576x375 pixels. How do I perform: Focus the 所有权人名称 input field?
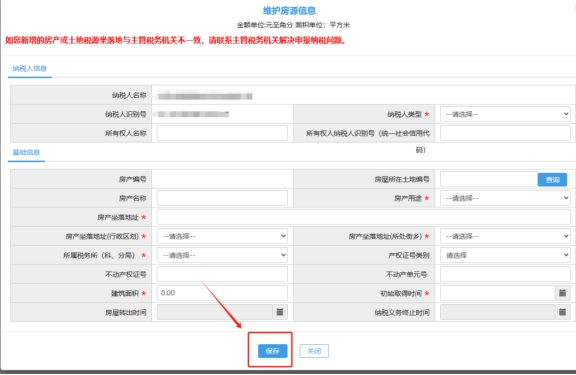[222, 133]
